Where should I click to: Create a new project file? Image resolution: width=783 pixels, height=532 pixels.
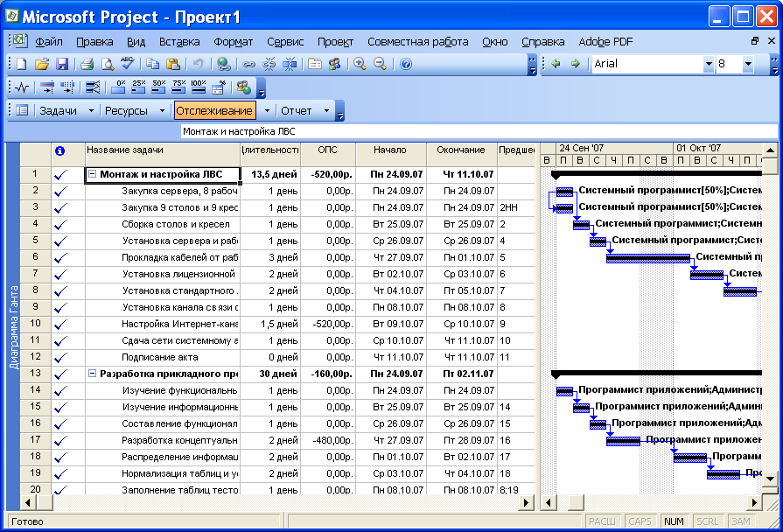[21, 64]
